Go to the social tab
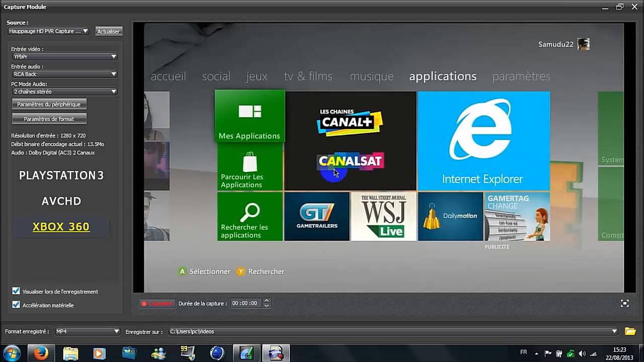The height and width of the screenshot is (362, 644). (x=216, y=76)
